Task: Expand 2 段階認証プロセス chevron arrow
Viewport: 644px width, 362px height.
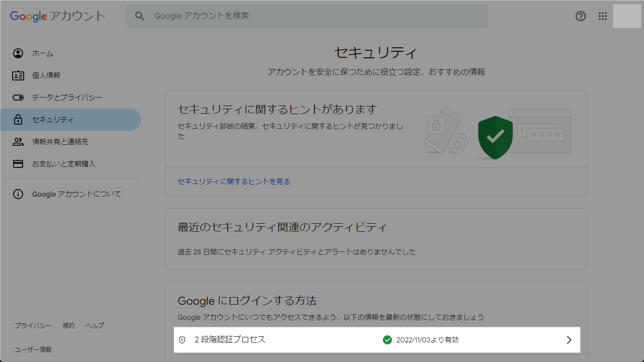Action: point(569,340)
